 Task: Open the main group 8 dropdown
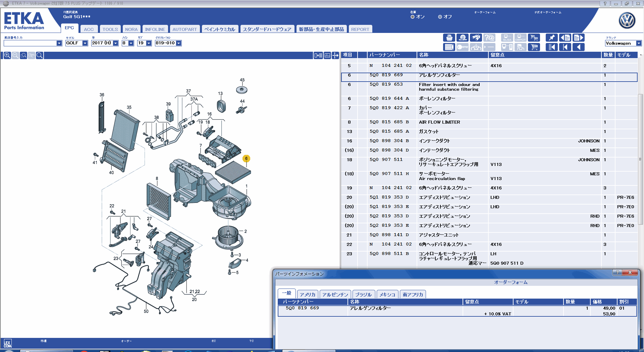tap(131, 43)
